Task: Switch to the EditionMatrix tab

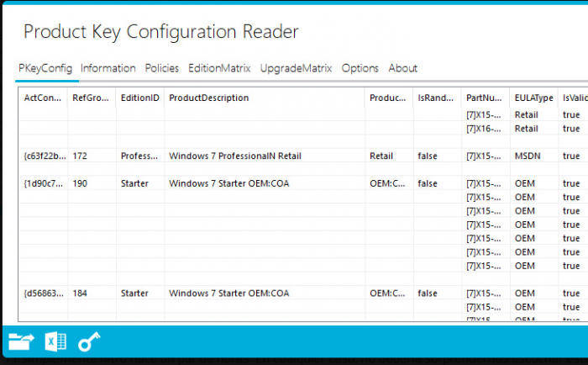Action: click(219, 68)
